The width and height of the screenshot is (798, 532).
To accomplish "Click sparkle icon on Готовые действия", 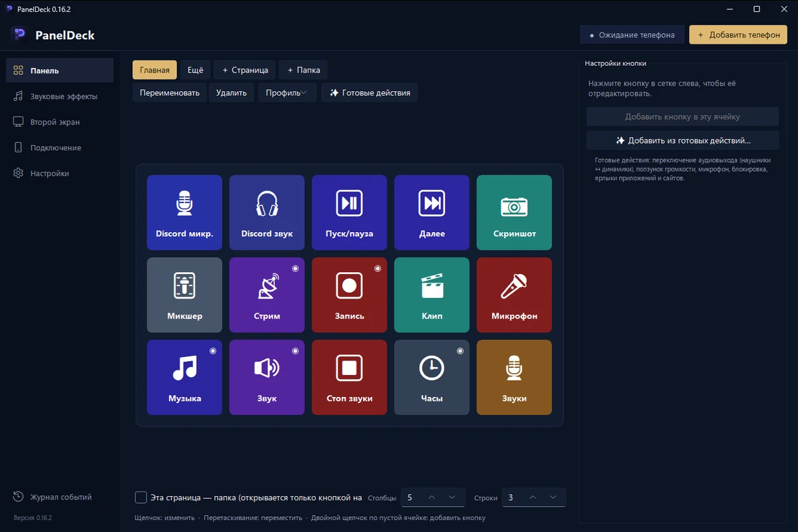I will 334,93.
